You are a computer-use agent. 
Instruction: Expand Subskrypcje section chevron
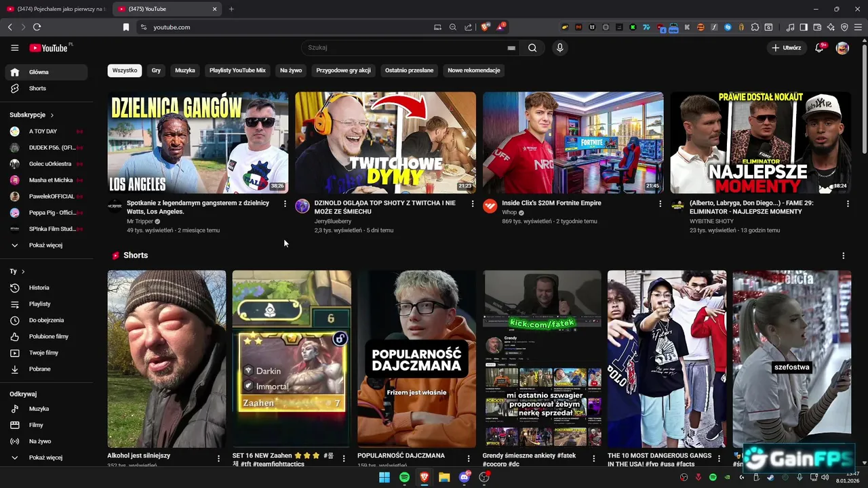52,115
